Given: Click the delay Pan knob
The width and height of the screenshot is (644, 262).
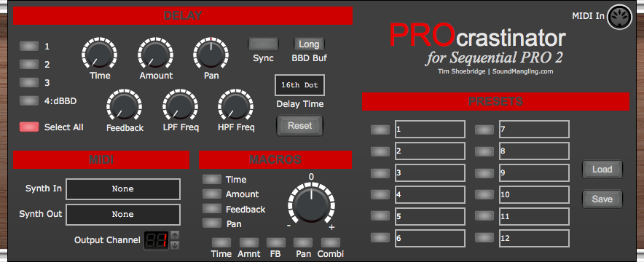Looking at the screenshot, I should click(211, 54).
